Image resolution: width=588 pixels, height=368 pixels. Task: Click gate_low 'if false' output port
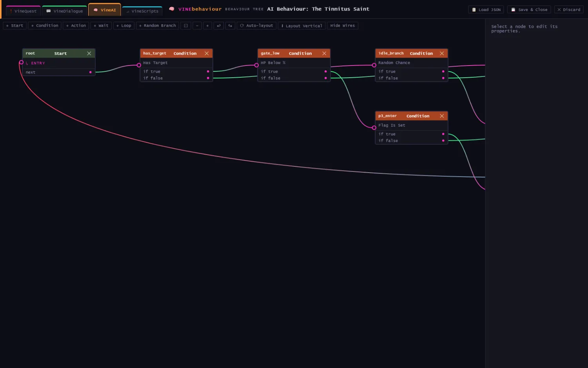click(x=326, y=78)
